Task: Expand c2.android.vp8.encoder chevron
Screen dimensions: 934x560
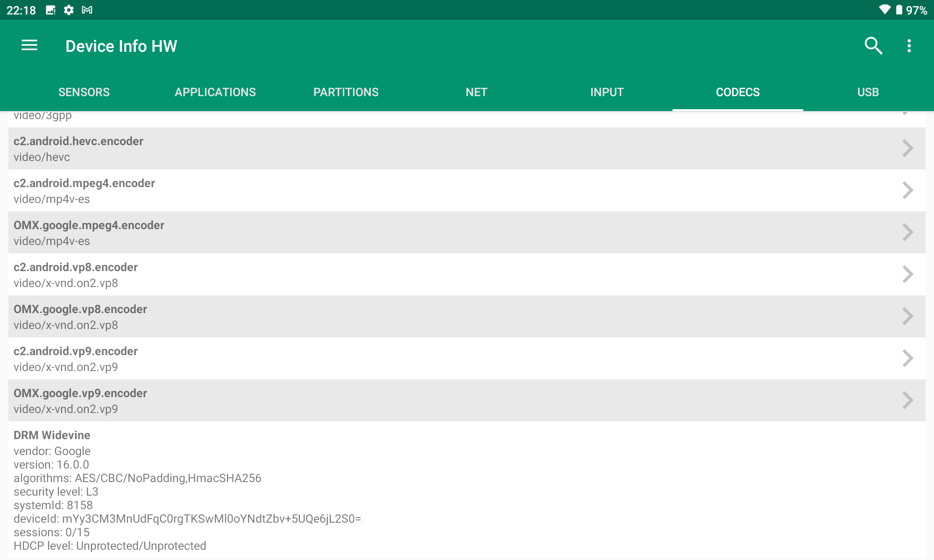Action: click(907, 274)
